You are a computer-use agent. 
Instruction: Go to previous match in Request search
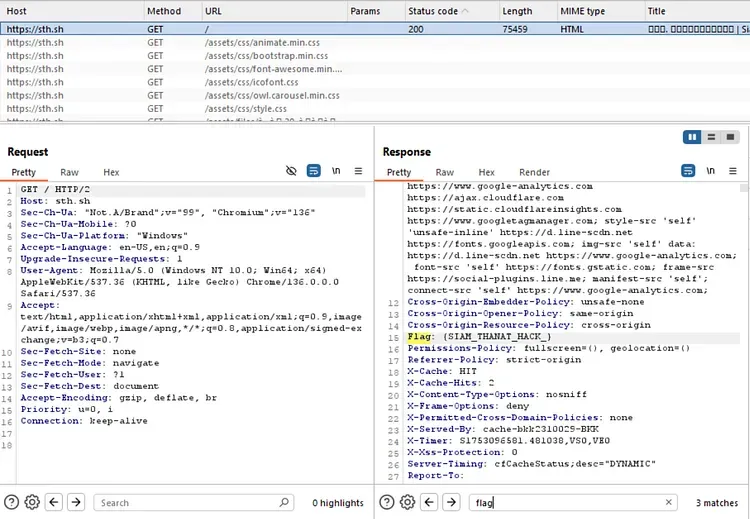54,502
